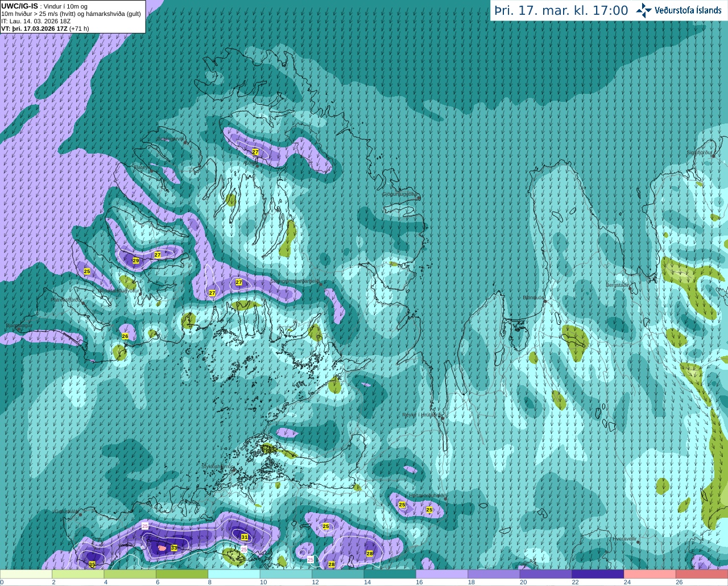Click the Hveravellir station label
This screenshot has width=728, height=586.
pos(624,538)
